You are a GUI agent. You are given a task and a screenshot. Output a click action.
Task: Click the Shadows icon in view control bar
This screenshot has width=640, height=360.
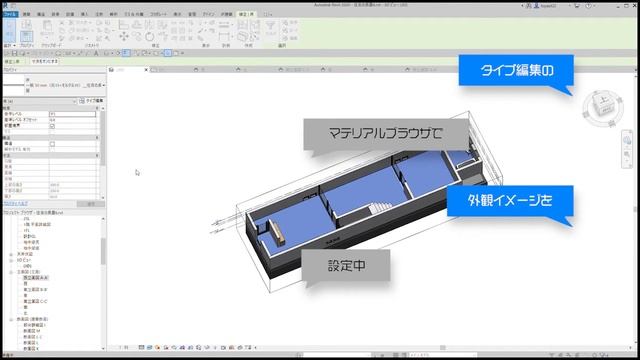pyautogui.click(x=166, y=348)
